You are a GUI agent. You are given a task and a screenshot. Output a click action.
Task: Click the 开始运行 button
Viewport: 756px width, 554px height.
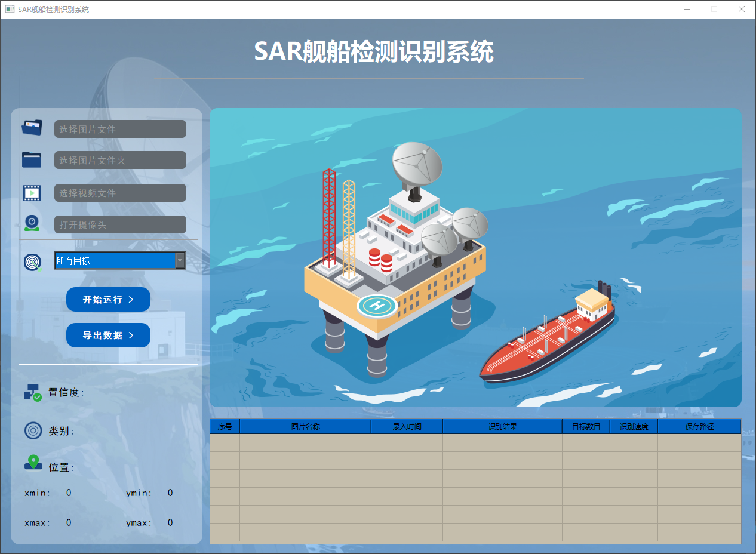point(108,299)
